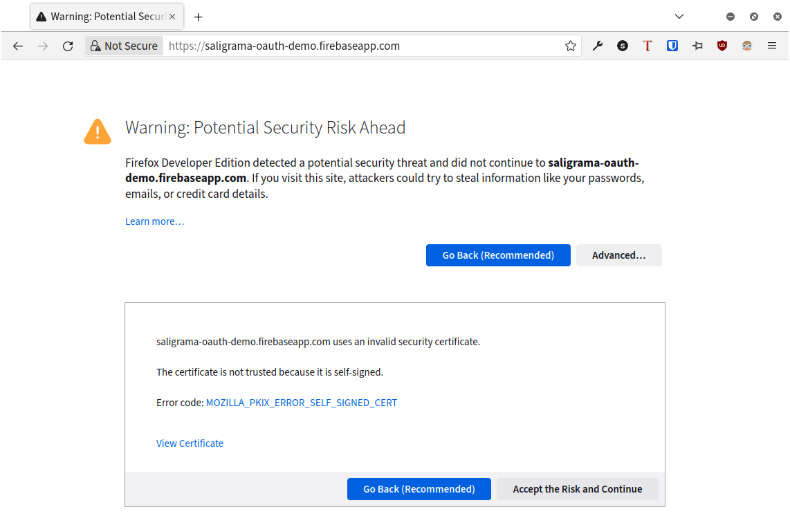This screenshot has height=532, width=790.
Task: Maximize the Firefox window
Action: pos(754,17)
